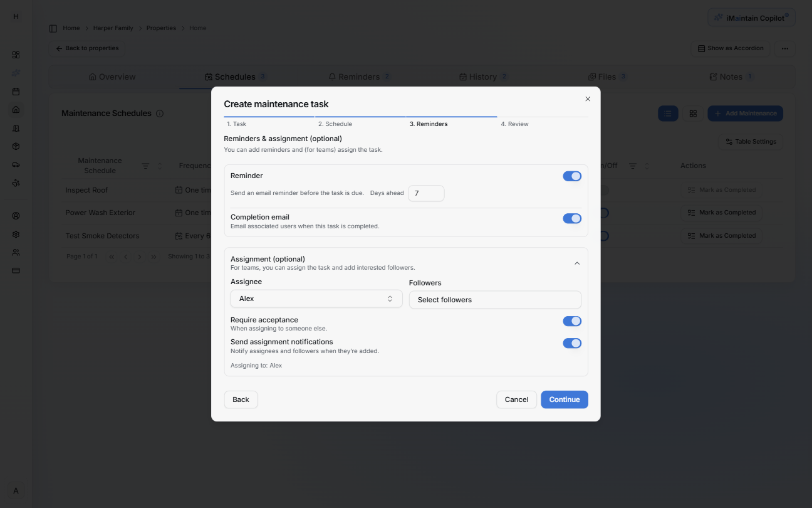812x508 pixels.
Task: Open the History tab
Action: [x=482, y=77]
